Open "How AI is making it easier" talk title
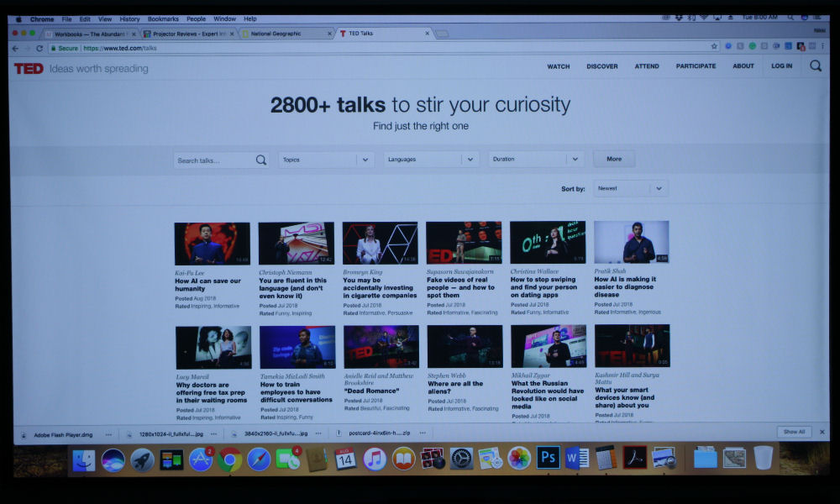 click(x=625, y=286)
